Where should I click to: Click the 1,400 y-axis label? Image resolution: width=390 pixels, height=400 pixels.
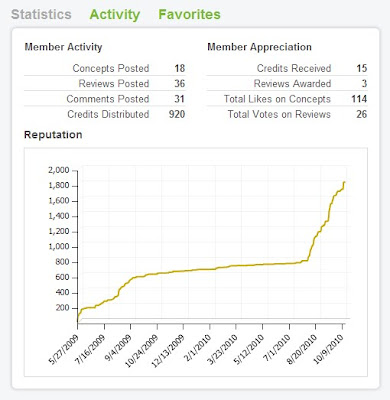click(x=59, y=216)
